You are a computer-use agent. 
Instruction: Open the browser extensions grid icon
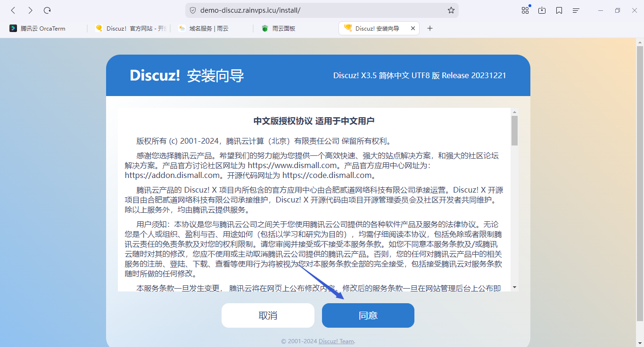point(525,10)
